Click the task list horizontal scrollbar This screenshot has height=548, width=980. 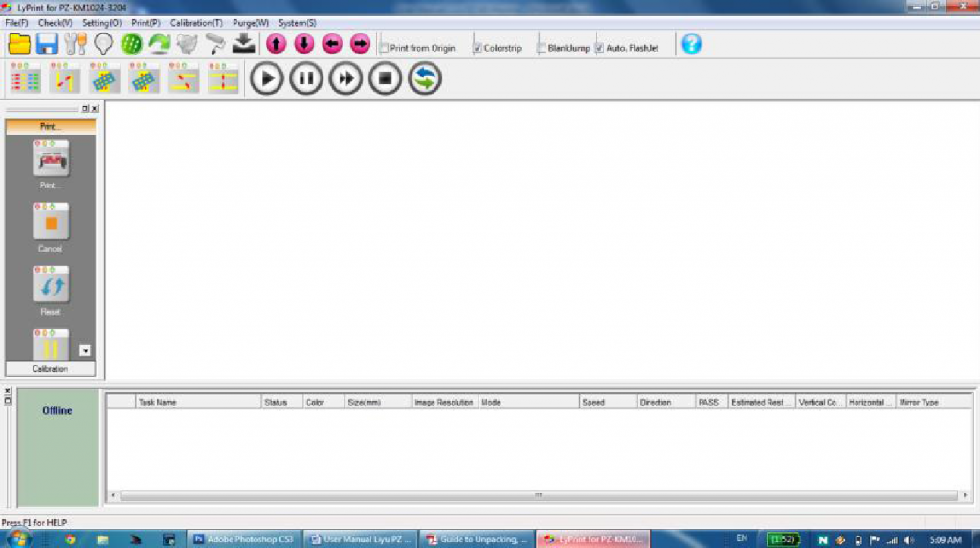coord(537,495)
